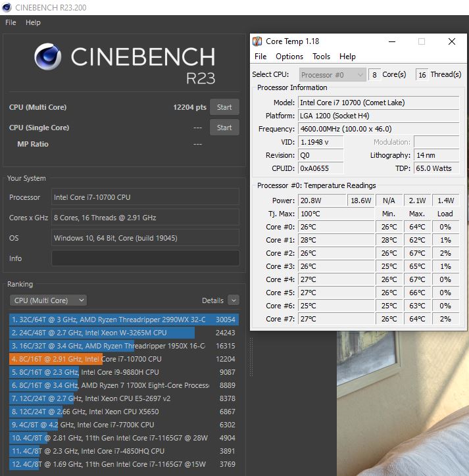Viewport: 469px width, 476px height.
Task: Select ranking row 10 i7-1165G7 @ 28W
Action: pyautogui.click(x=124, y=438)
